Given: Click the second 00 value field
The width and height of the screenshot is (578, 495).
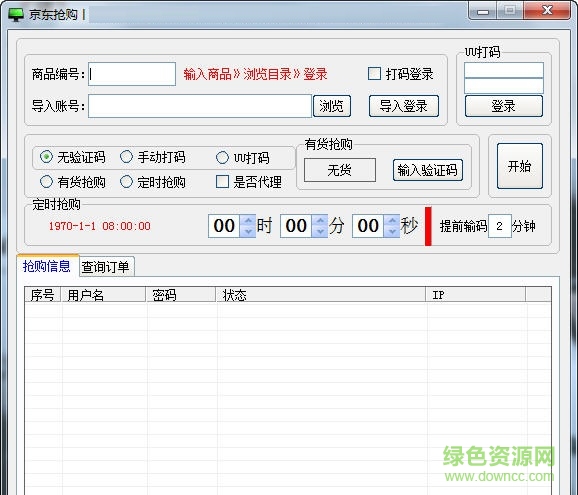Looking at the screenshot, I should pyautogui.click(x=368, y=226).
